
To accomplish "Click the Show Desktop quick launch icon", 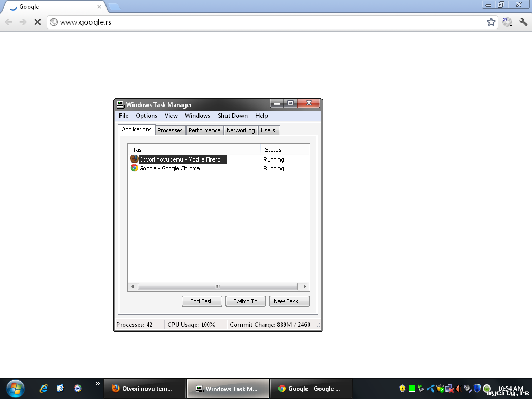I will point(60,389).
